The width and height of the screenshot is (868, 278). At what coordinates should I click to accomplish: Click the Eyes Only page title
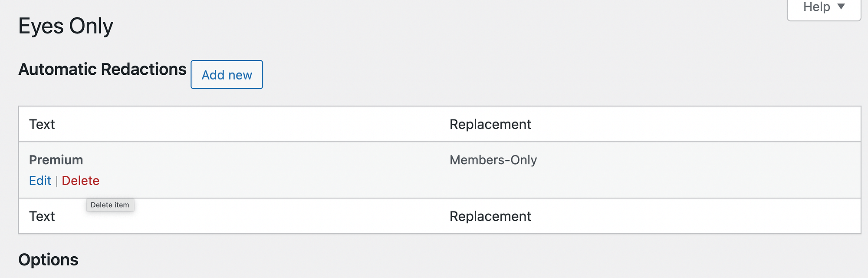click(66, 26)
